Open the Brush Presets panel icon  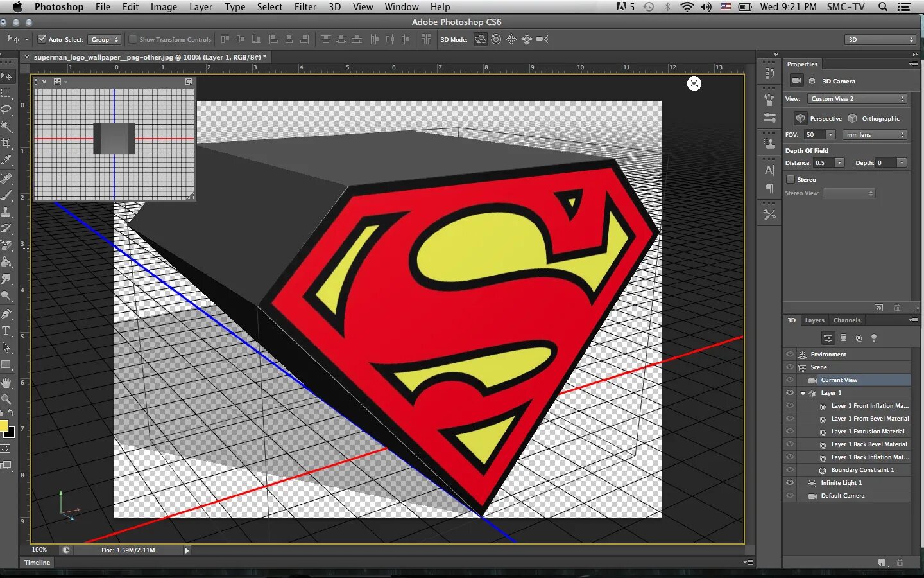769,118
